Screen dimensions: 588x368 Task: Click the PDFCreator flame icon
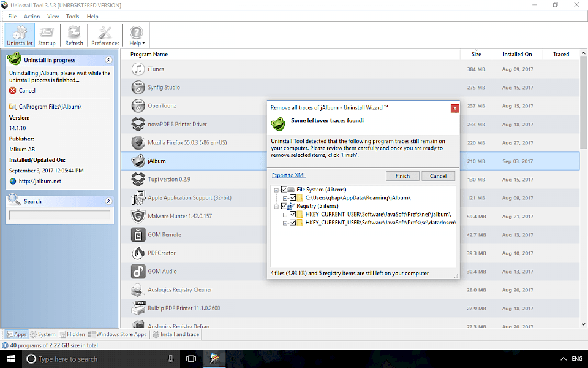138,253
